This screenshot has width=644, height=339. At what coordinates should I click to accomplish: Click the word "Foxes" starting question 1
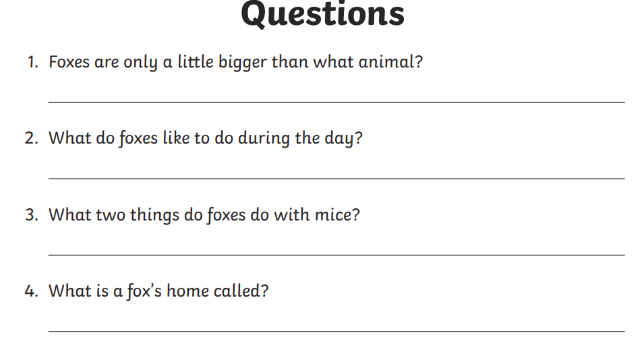pos(69,62)
